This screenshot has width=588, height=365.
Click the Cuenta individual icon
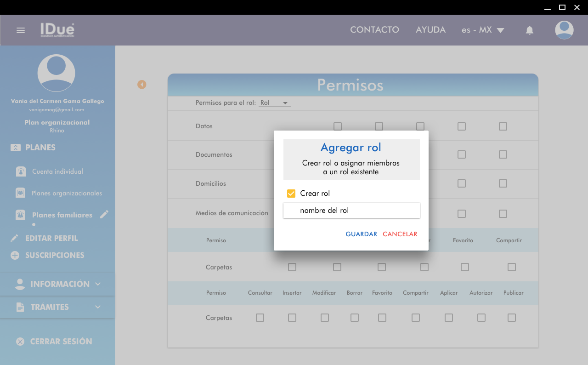pyautogui.click(x=21, y=171)
